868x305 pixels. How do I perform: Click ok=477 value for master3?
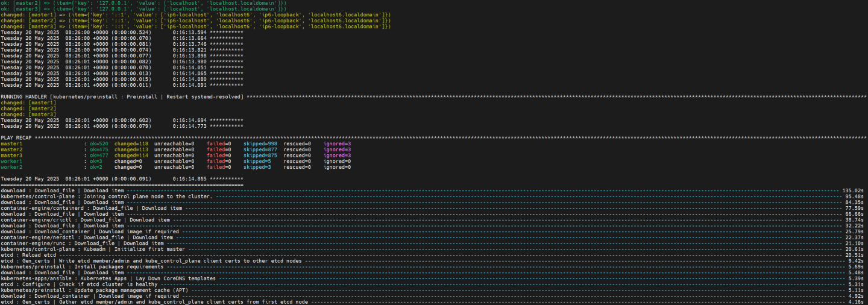[99, 156]
